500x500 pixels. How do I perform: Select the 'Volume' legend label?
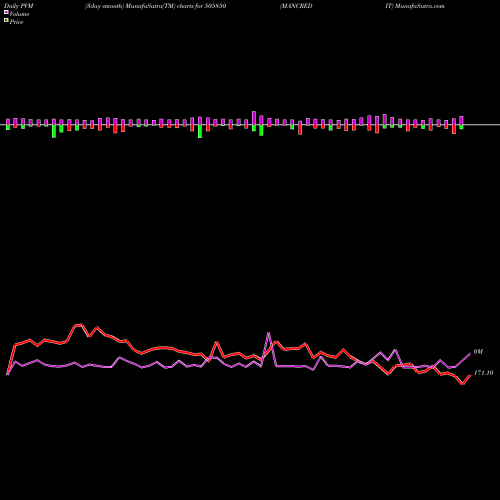click(x=19, y=14)
